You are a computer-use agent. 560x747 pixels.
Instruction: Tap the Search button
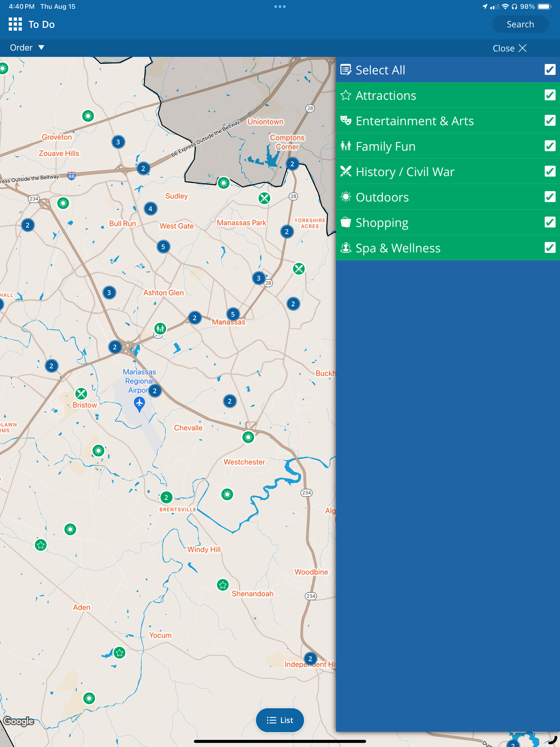(x=520, y=24)
